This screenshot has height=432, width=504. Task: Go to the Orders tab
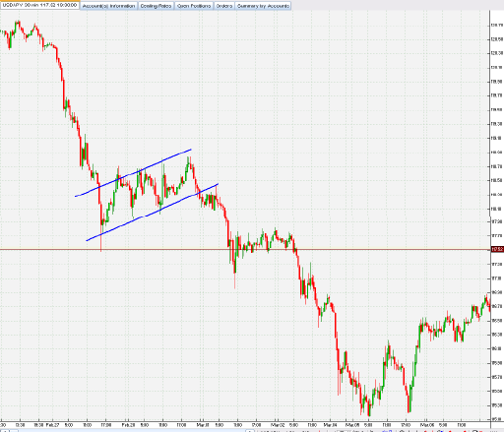point(224,6)
